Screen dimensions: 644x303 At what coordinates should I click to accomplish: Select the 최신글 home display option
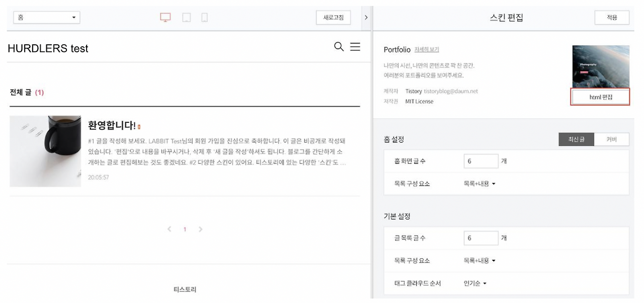(x=576, y=139)
